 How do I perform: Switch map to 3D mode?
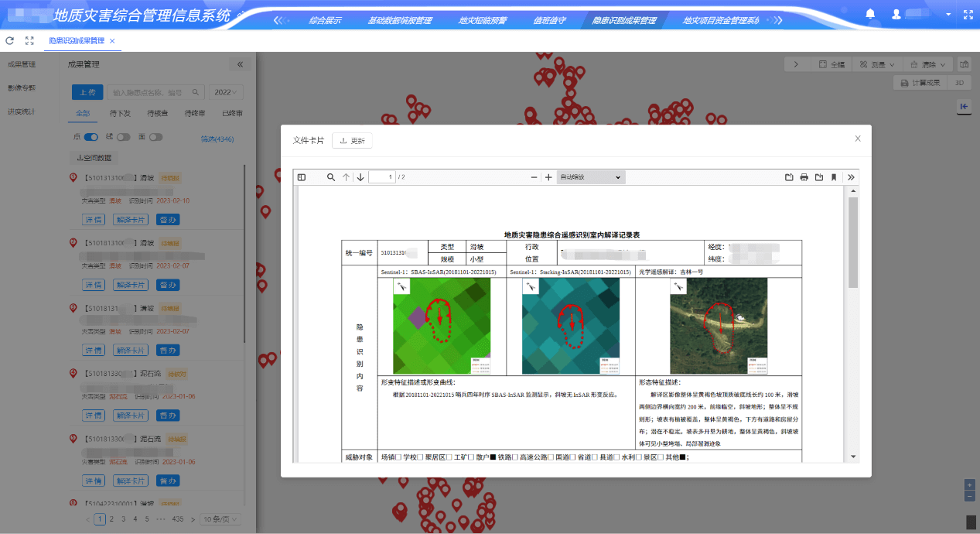pos(959,83)
